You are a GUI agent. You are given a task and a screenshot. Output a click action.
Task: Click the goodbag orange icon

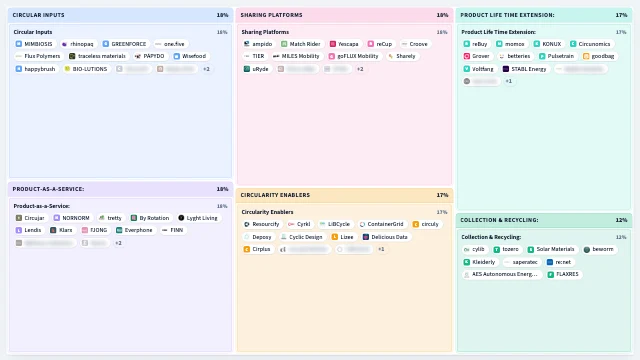586,56
